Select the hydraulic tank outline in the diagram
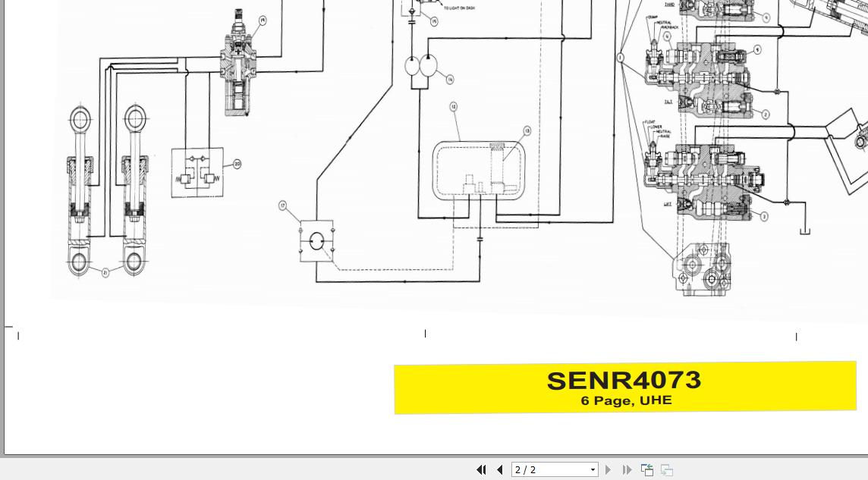 [x=480, y=168]
